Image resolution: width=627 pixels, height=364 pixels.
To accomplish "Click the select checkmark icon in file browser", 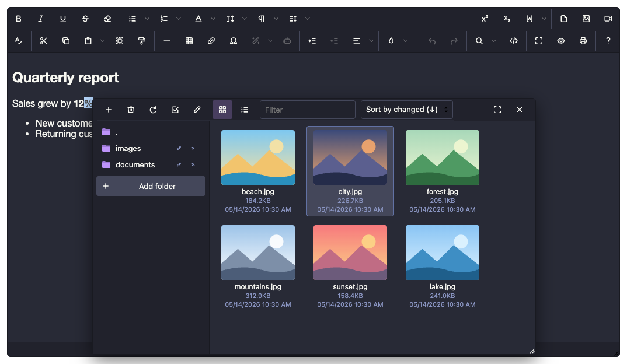I will click(x=175, y=110).
